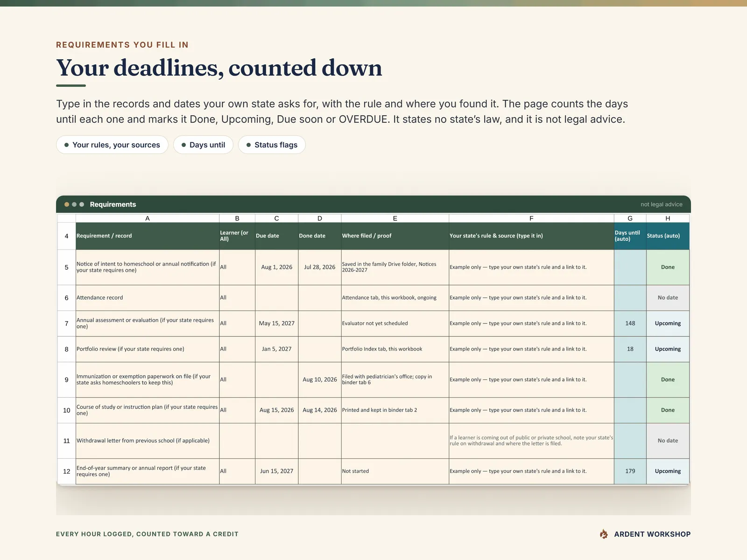This screenshot has width=747, height=560.
Task: Click the Ardent Workshop flame logo icon
Action: pos(604,534)
